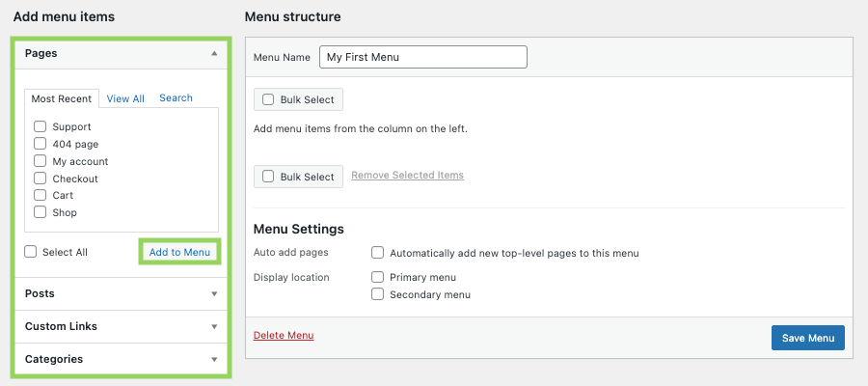Expand the Posts section
The image size is (868, 386).
click(x=214, y=293)
